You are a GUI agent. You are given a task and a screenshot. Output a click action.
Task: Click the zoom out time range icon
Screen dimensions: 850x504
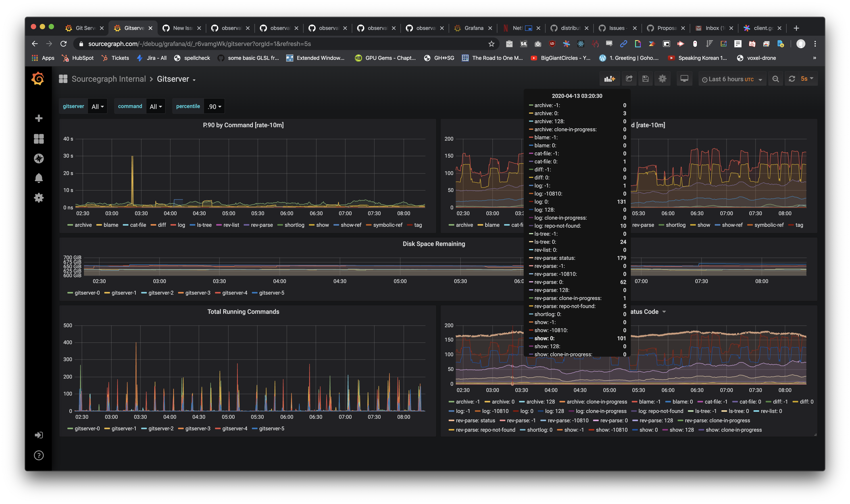pyautogui.click(x=776, y=79)
